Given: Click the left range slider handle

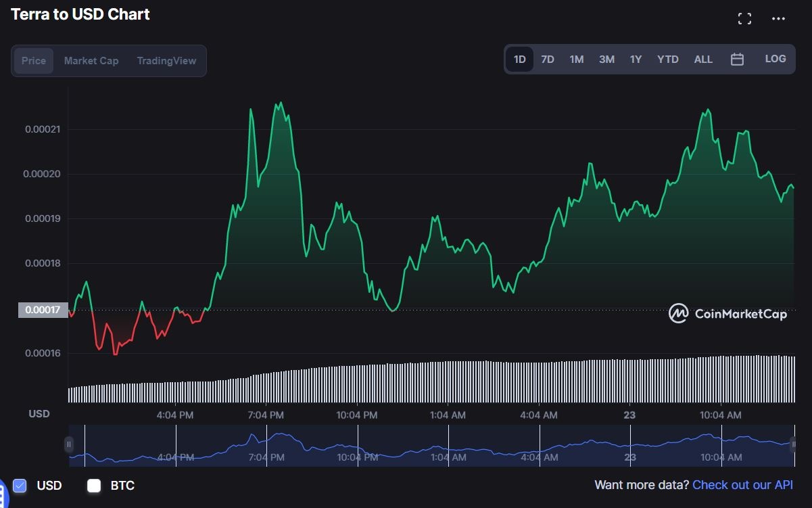Looking at the screenshot, I should (69, 444).
